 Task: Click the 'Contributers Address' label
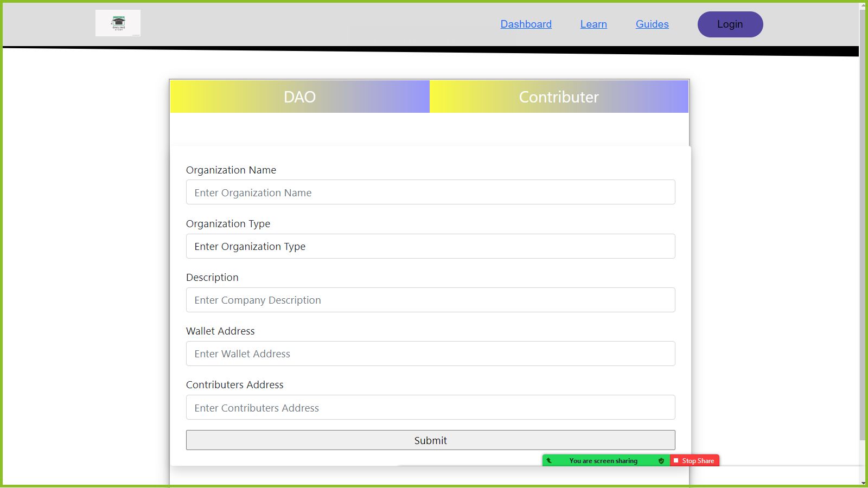click(235, 384)
